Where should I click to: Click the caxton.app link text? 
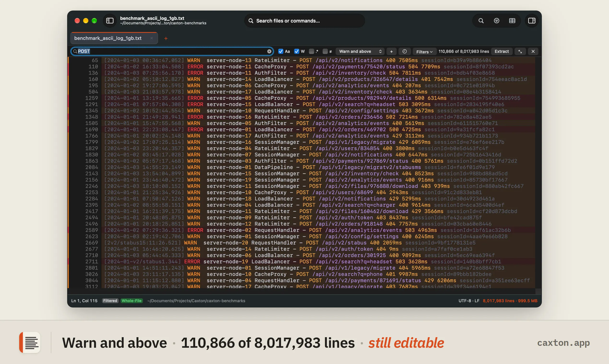pos(563,343)
